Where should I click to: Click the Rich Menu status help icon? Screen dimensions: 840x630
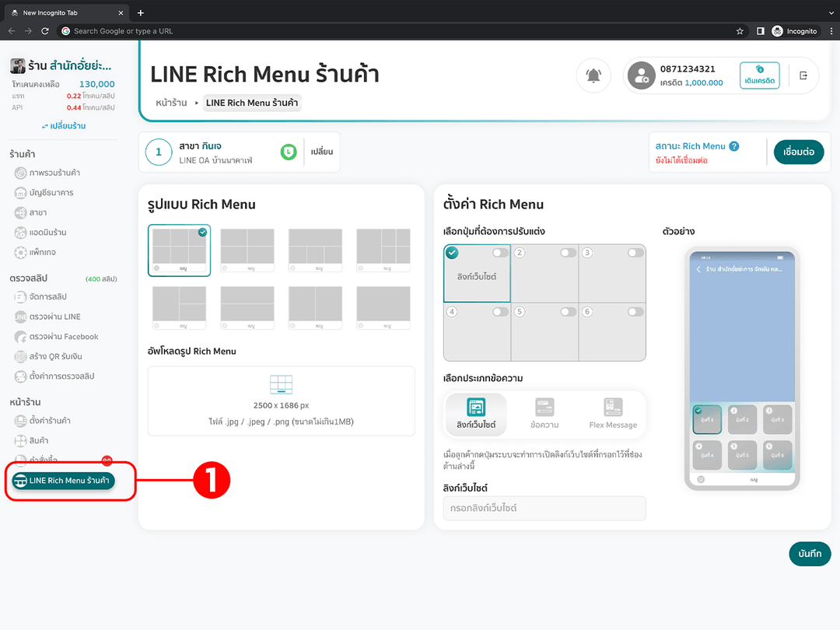[734, 146]
